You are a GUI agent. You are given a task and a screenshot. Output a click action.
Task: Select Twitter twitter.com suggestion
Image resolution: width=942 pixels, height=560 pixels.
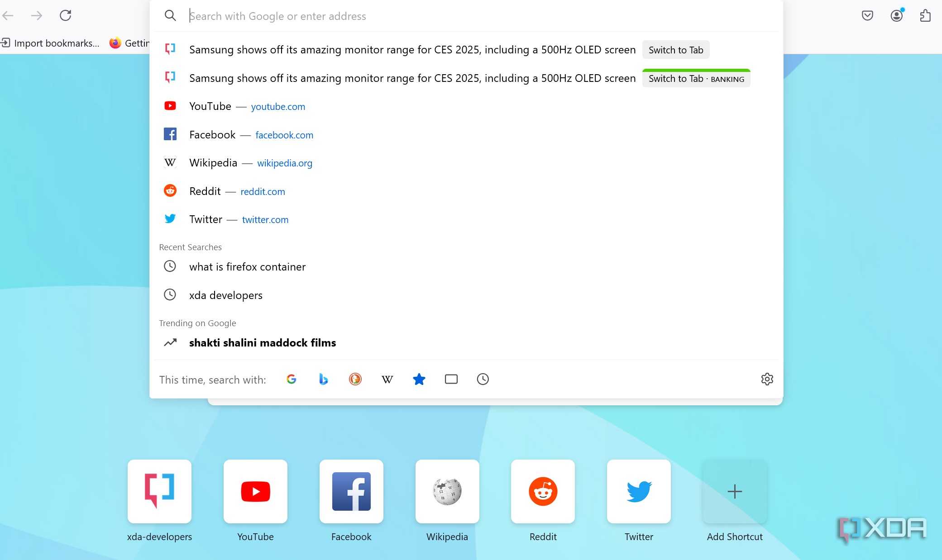466,219
